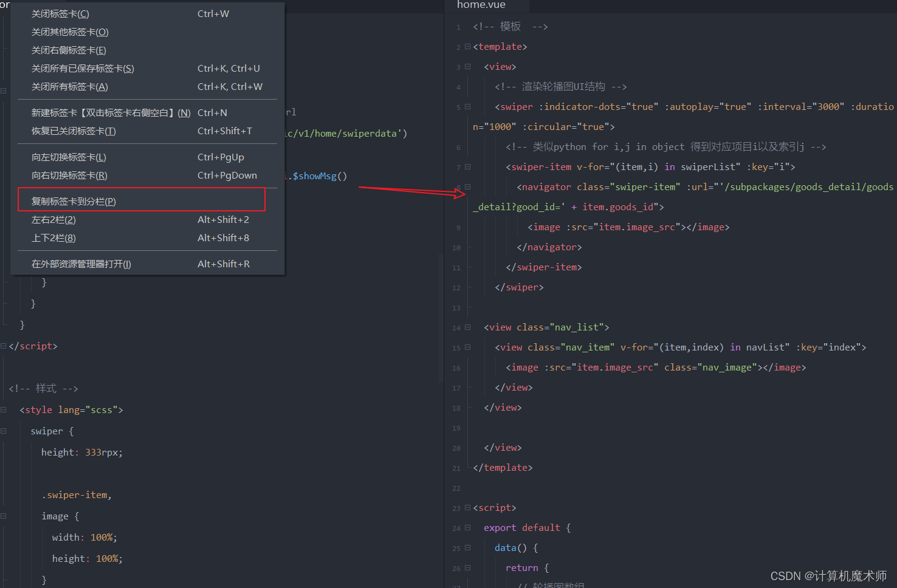Collapse the script block at line 23
The width and height of the screenshot is (897, 588).
(x=467, y=507)
